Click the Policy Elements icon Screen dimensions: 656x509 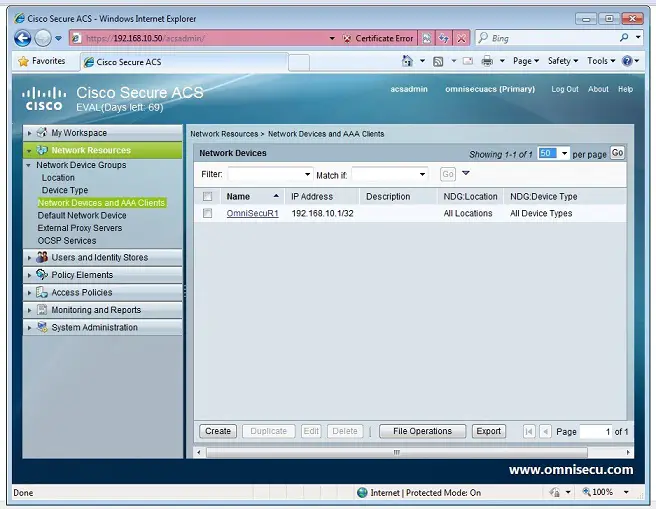pos(42,274)
